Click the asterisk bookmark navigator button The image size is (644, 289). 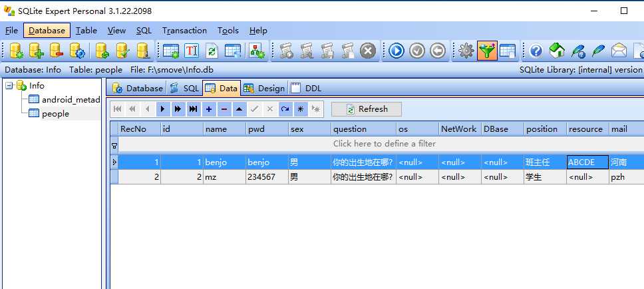click(300, 109)
